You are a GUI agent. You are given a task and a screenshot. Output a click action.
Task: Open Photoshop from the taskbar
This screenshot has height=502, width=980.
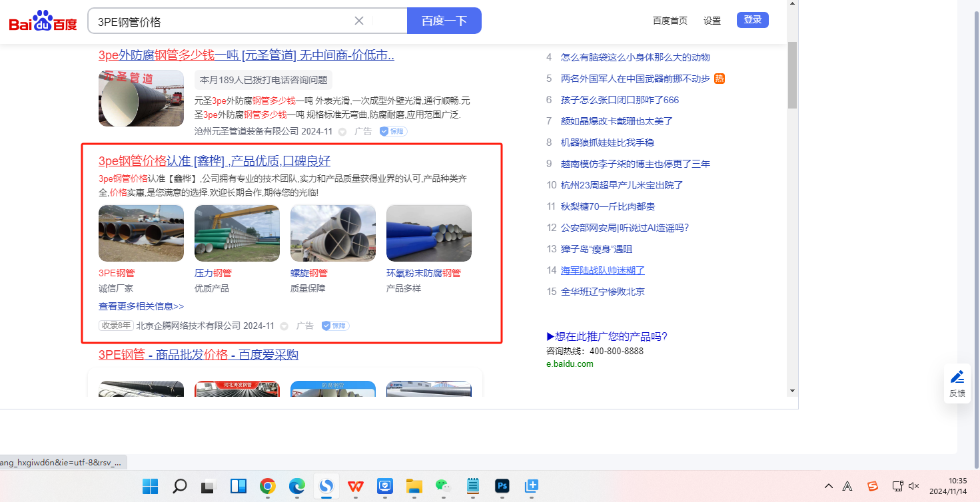coord(502,486)
